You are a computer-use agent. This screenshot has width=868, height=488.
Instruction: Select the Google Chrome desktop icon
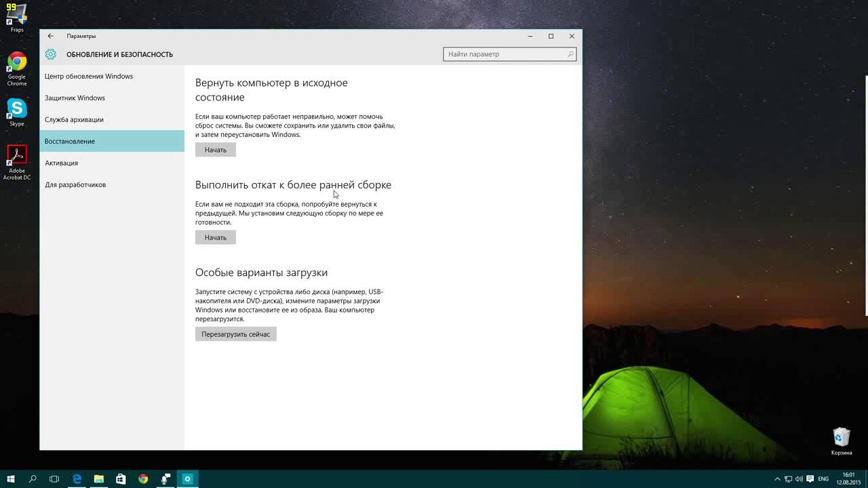pos(17,69)
